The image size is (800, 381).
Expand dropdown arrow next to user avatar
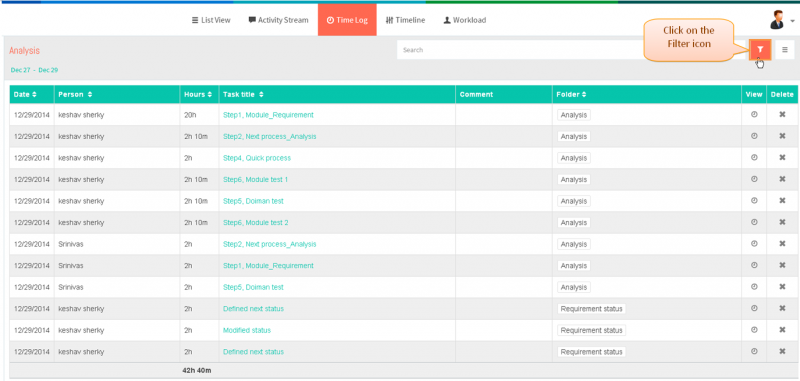click(x=792, y=21)
